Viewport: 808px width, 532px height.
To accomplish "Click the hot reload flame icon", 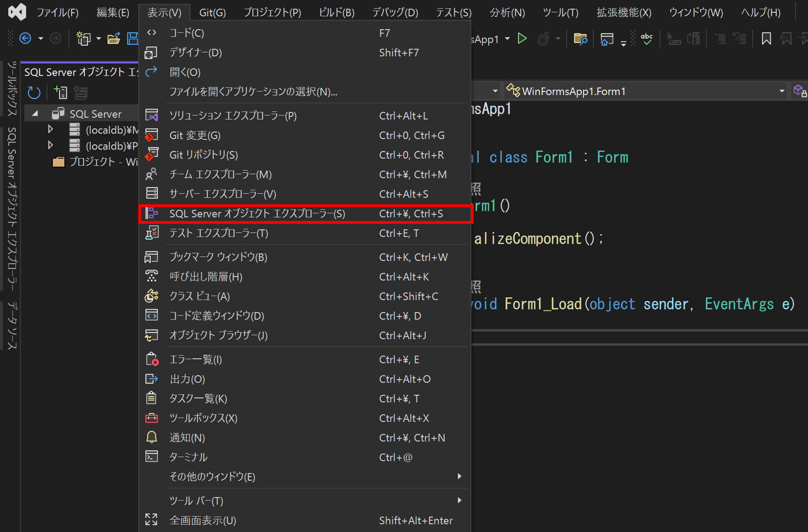I will 543,39.
